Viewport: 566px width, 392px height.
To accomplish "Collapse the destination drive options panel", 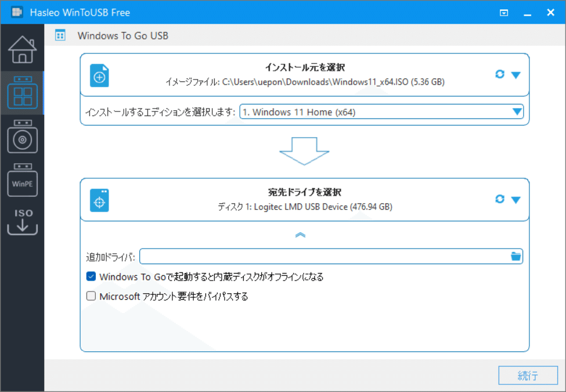I will pos(300,235).
